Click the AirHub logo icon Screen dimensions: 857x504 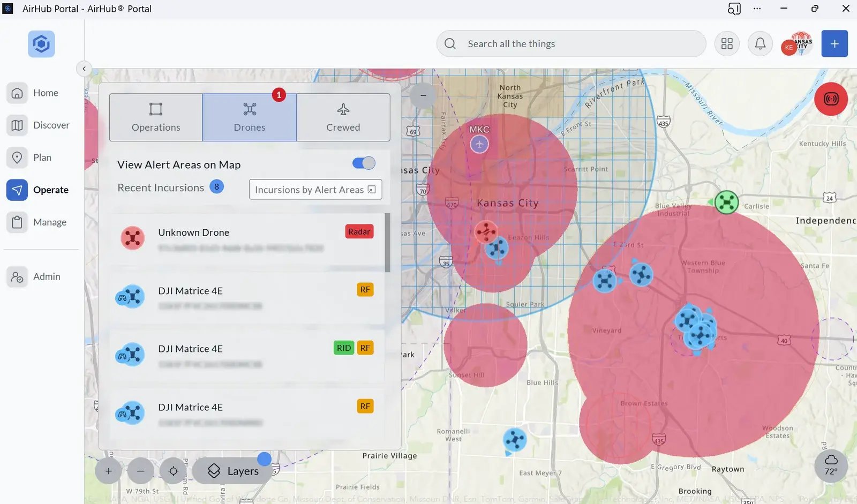(x=41, y=44)
